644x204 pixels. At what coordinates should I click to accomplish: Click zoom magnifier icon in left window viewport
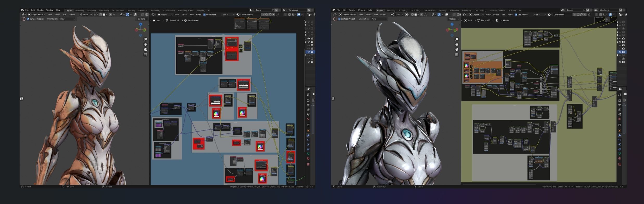coord(145,39)
